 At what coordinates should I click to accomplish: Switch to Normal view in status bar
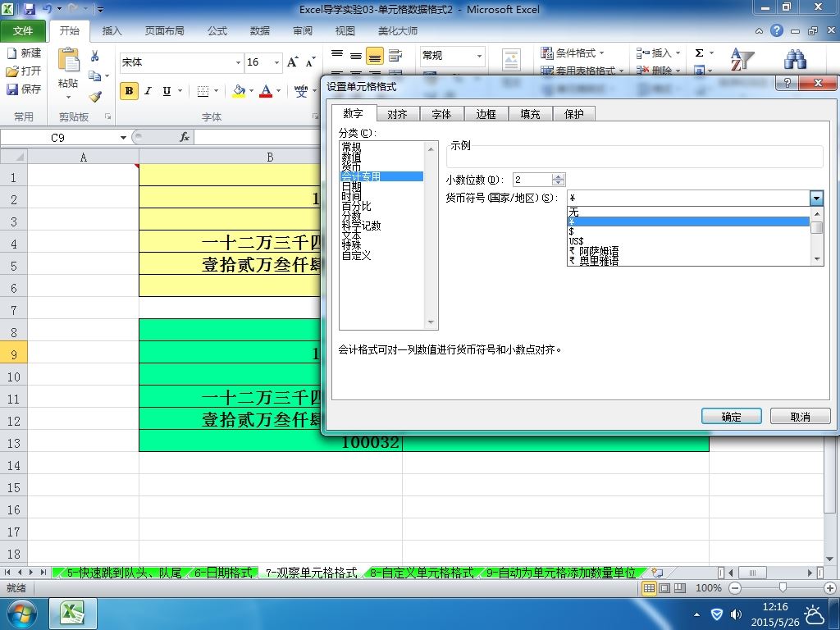pyautogui.click(x=650, y=588)
